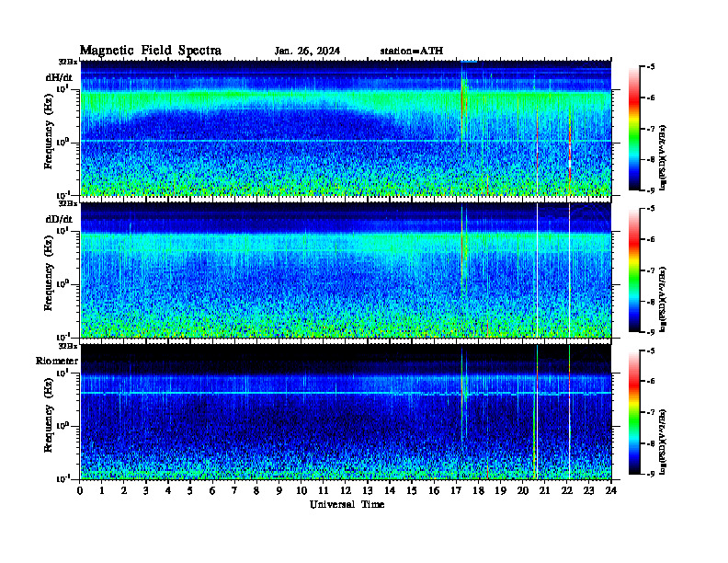Click the 10⁰ frequency tick of the dH/dt panel
The width and height of the screenshot is (728, 563).
point(63,142)
